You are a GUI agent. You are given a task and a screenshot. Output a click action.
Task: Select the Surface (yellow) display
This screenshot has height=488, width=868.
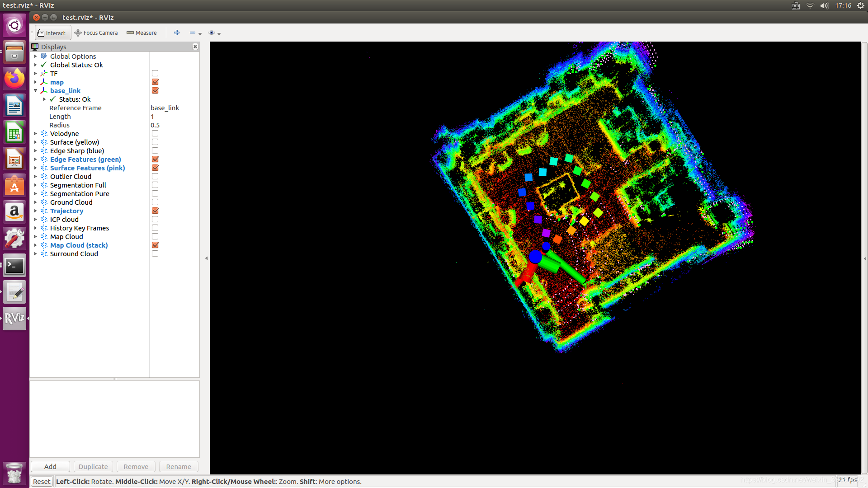(x=75, y=142)
